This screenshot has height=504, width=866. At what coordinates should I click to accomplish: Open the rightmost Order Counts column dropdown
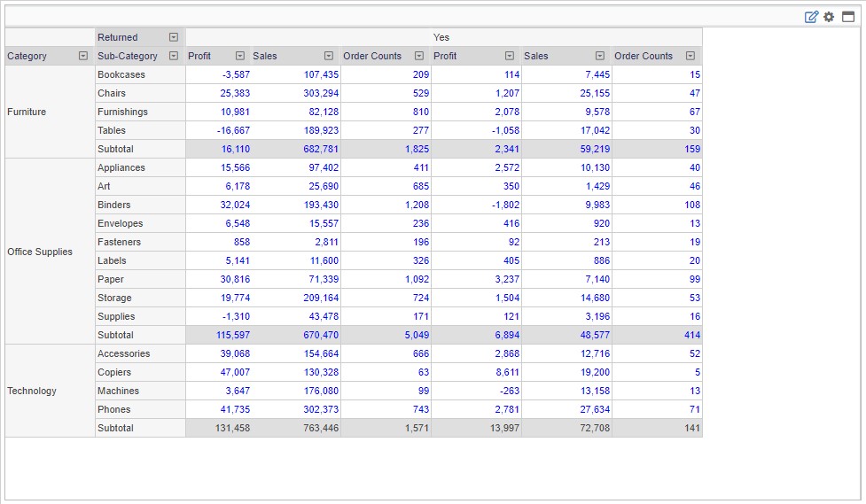click(x=690, y=56)
